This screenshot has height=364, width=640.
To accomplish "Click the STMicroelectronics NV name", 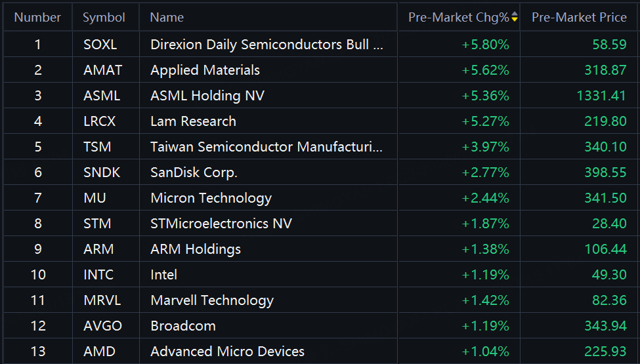I will [221, 224].
